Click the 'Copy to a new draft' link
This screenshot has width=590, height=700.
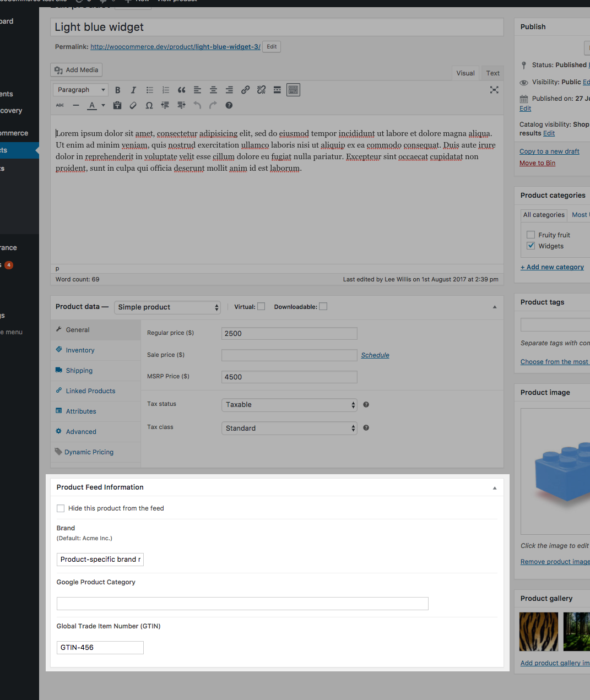pyautogui.click(x=549, y=151)
